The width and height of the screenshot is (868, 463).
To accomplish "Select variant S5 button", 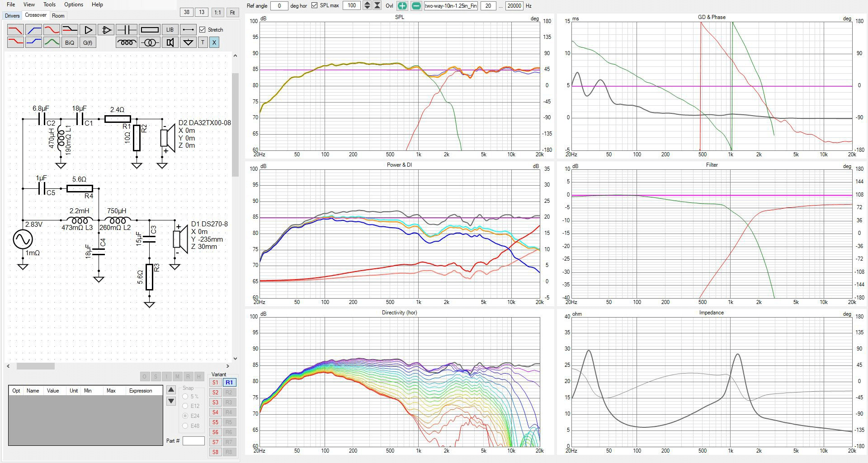I will tap(215, 422).
